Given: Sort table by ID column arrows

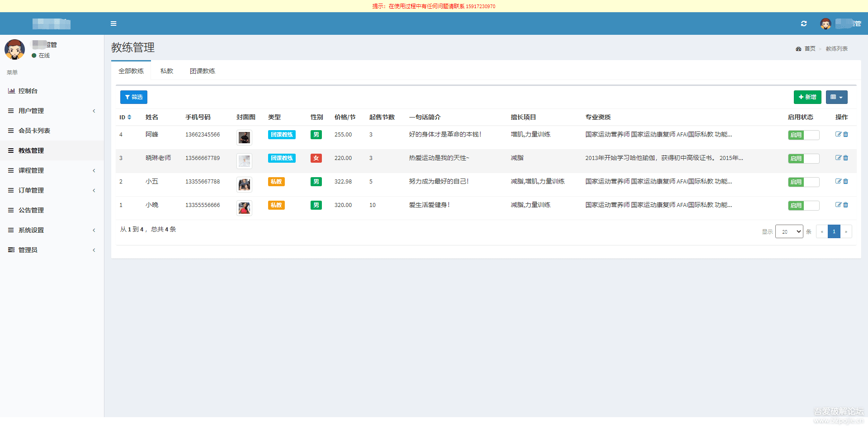Looking at the screenshot, I should pos(129,117).
